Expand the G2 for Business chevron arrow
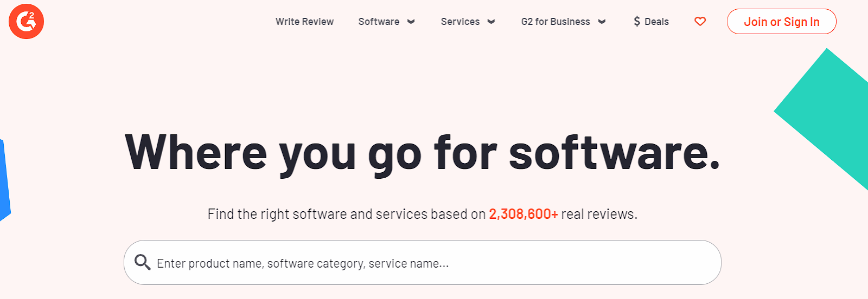This screenshot has width=868, height=299. [x=602, y=22]
